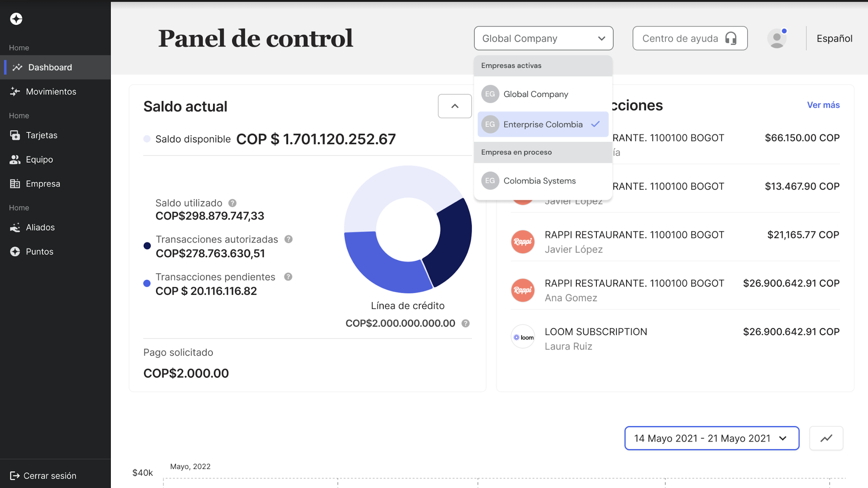Click the company selector chevron arrow
Viewport: 868px width, 488px height.
click(601, 38)
